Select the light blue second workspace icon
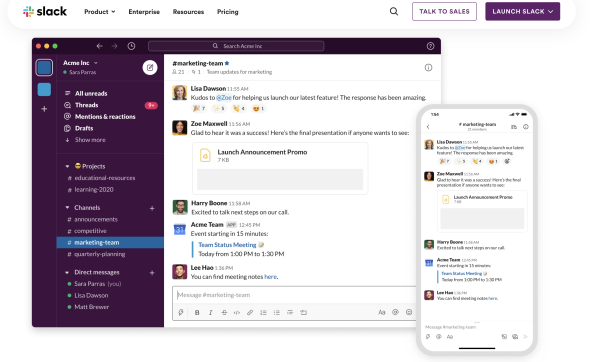Screen dimensions: 600x362 point(44,90)
